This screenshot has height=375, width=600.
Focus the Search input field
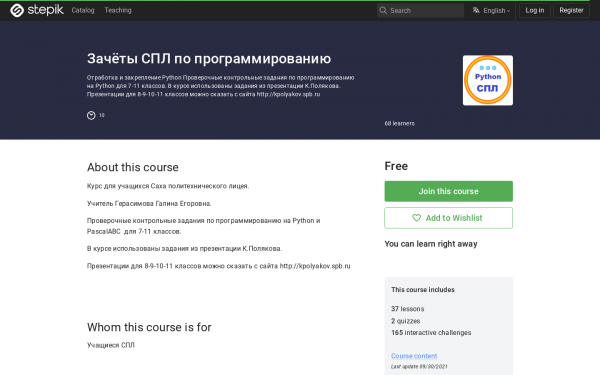click(x=420, y=10)
